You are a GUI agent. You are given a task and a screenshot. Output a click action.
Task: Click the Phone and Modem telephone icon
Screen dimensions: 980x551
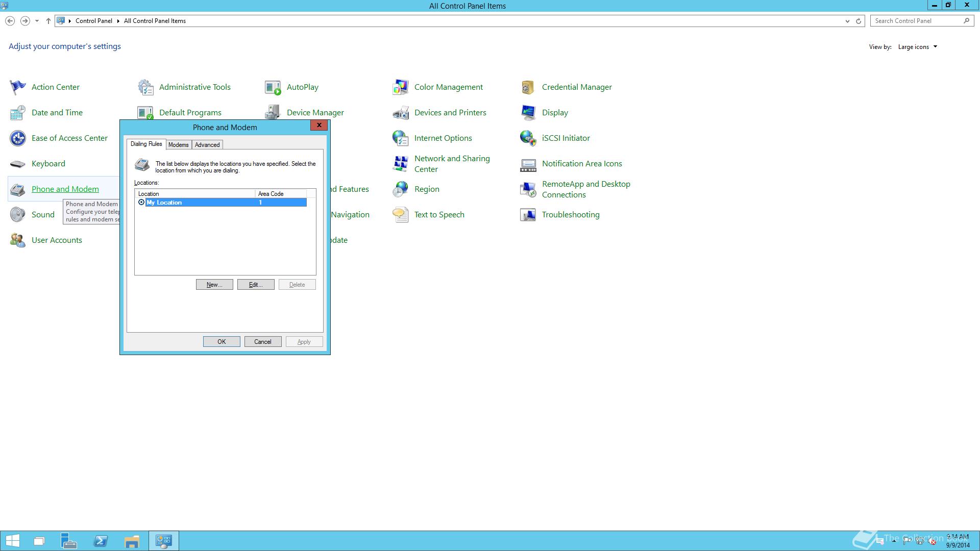click(18, 189)
